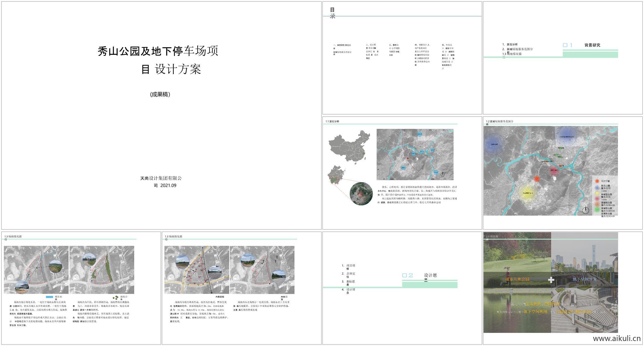Viewport: 644px width, 346px height.
Task: Click the red province highlight on the China map
Action: [x=363, y=153]
